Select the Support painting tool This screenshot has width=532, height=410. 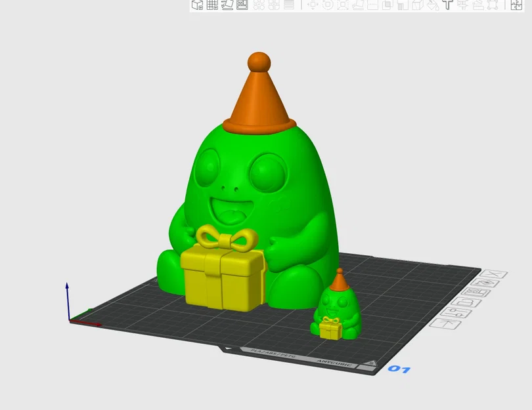tap(403, 5)
